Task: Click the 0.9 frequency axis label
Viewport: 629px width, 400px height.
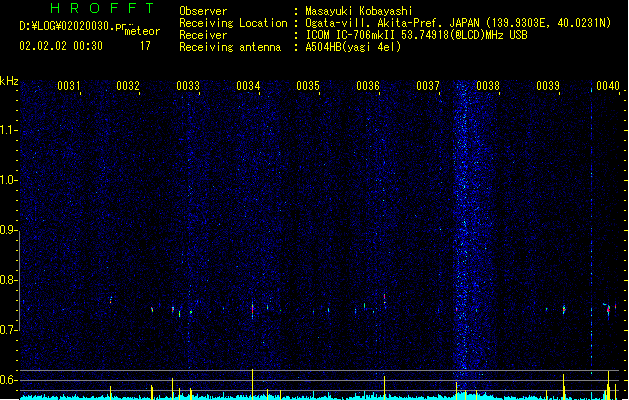Action: (9, 230)
